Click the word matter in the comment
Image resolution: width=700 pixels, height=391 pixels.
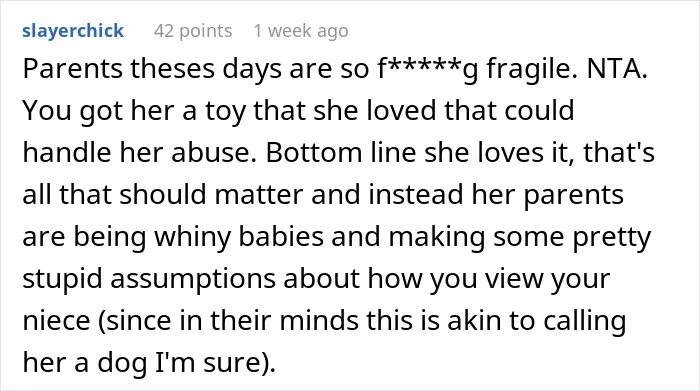tap(258, 195)
